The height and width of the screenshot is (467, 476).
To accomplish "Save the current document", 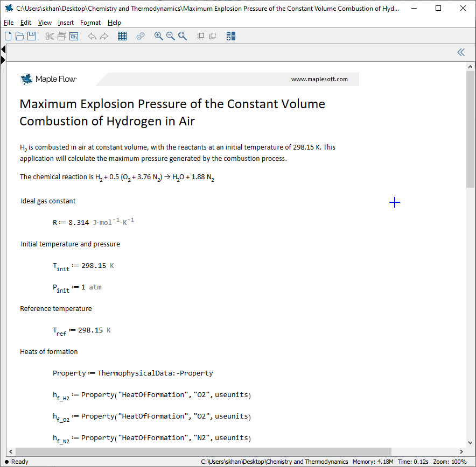I will click(32, 36).
